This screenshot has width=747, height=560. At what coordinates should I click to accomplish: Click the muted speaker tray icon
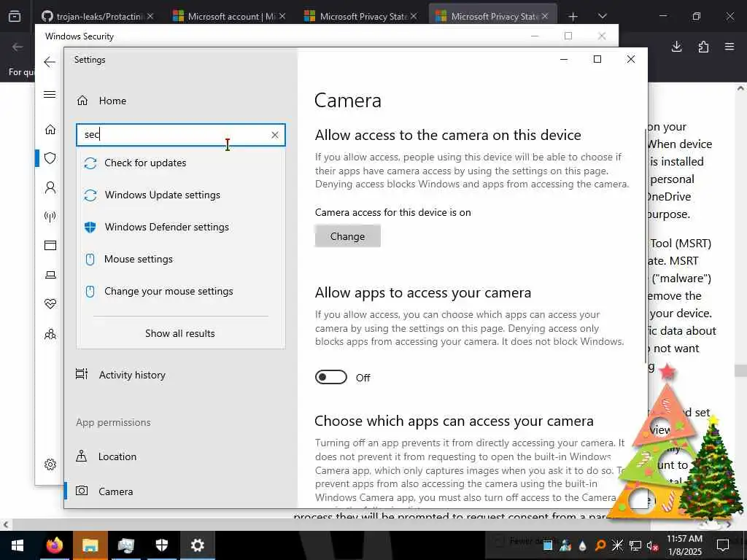coord(652,545)
